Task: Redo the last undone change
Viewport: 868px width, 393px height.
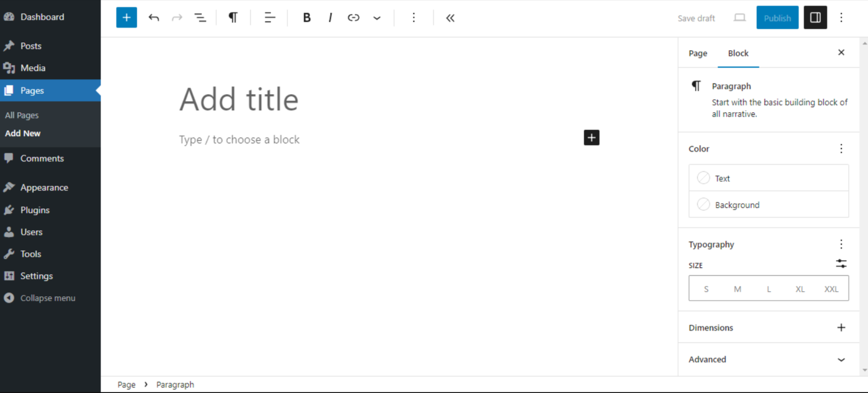Action: tap(177, 18)
